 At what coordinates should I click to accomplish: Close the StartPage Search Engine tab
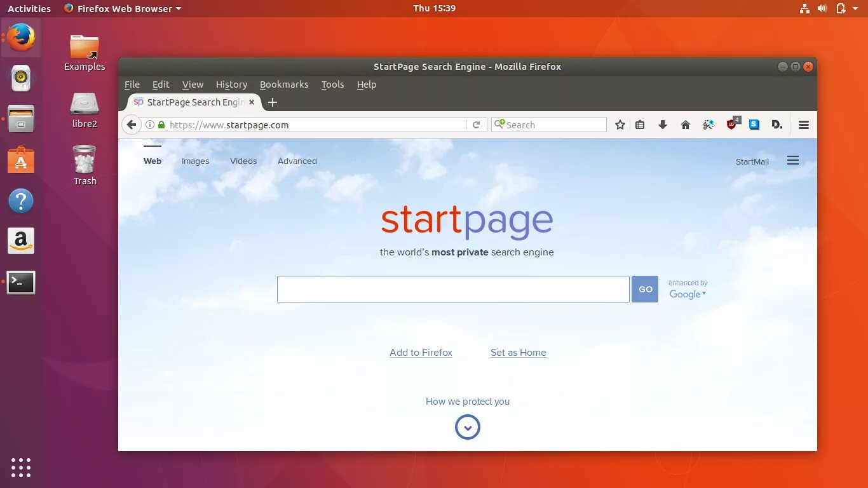point(252,102)
